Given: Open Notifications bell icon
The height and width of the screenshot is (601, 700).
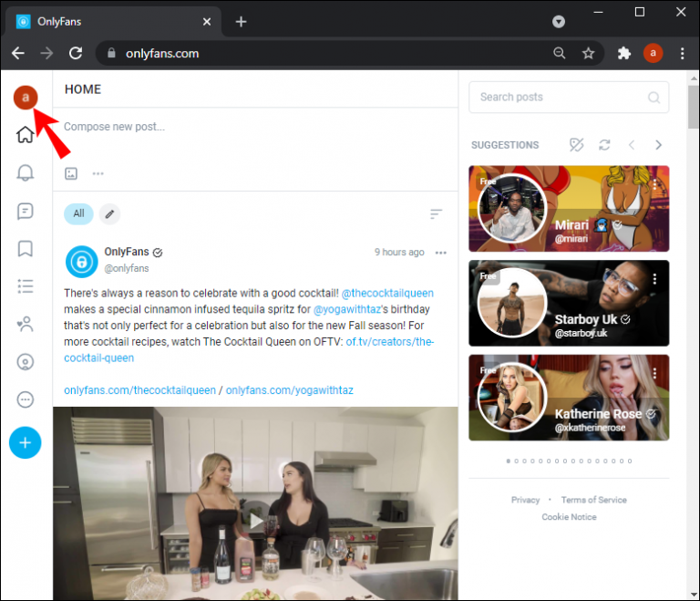Looking at the screenshot, I should click(25, 172).
